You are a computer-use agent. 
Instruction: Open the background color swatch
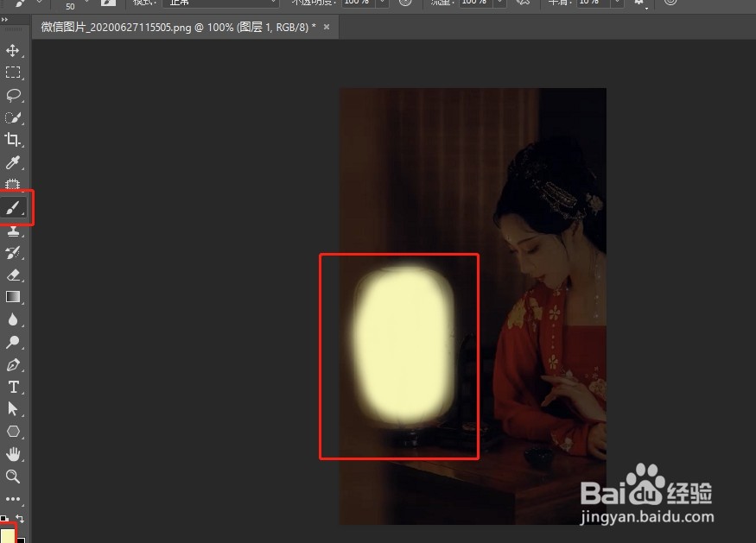point(22,540)
